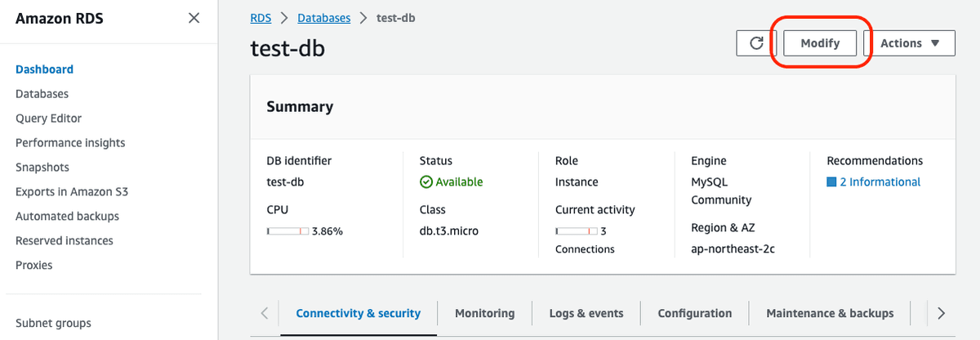The image size is (980, 340).
Task: Click the Summary panel heading
Action: [x=300, y=106]
